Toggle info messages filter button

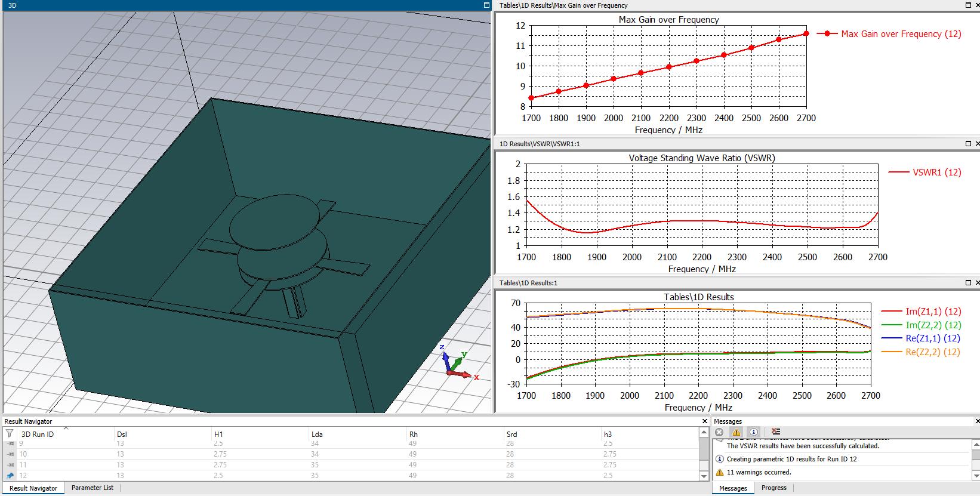754,432
